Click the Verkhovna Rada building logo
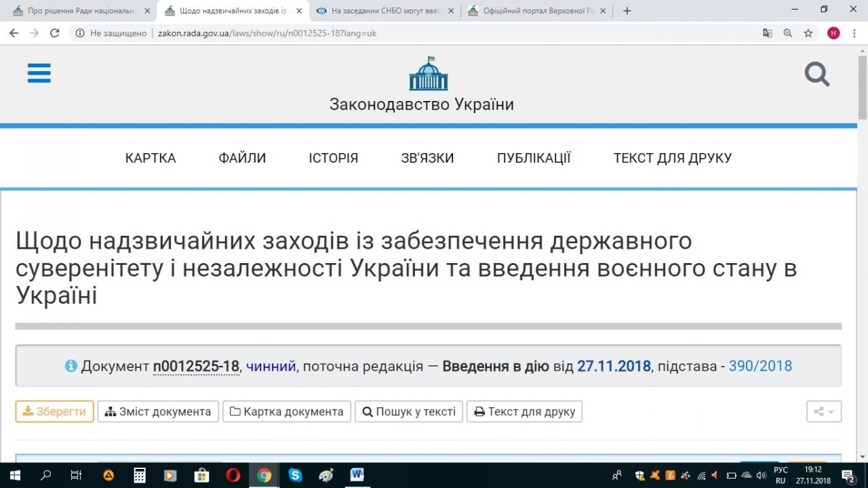 coord(428,74)
